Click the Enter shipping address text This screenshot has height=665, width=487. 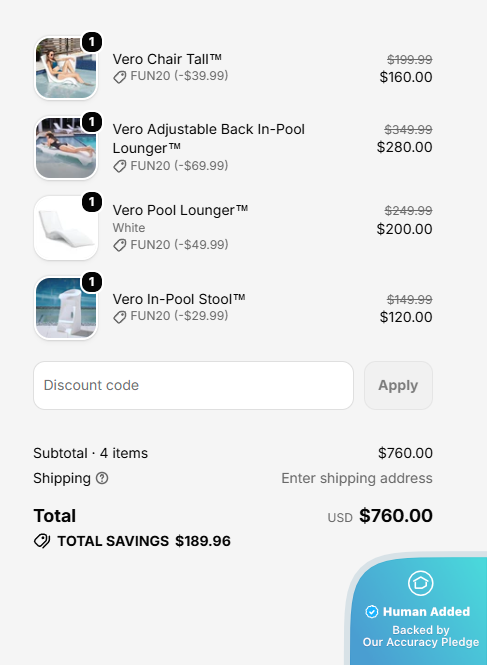click(357, 478)
